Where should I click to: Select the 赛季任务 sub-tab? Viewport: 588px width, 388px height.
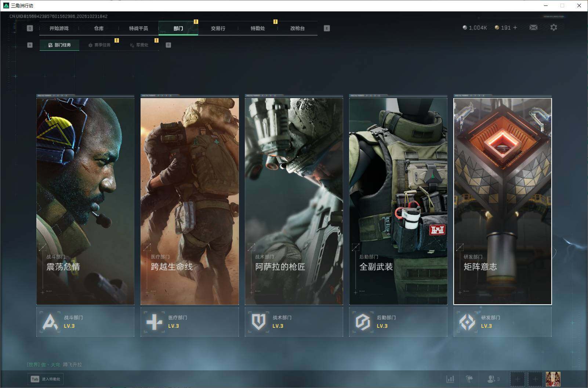pyautogui.click(x=99, y=45)
